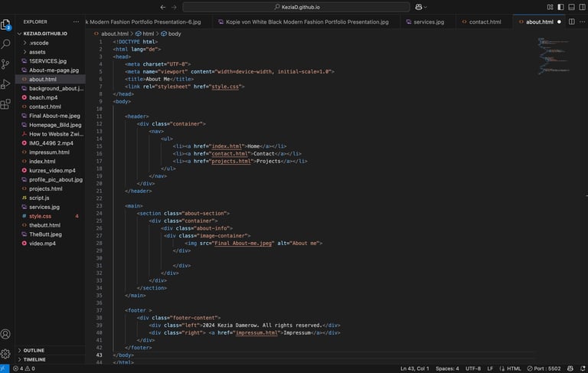Open the about.html breadcrumb item
This screenshot has width=588, height=373.
[x=111, y=34]
